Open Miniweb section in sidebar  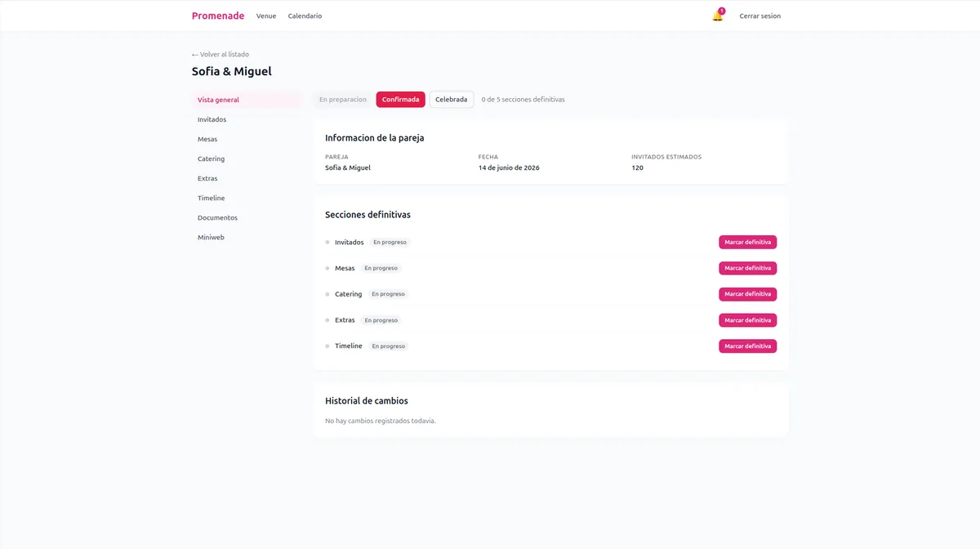click(211, 237)
